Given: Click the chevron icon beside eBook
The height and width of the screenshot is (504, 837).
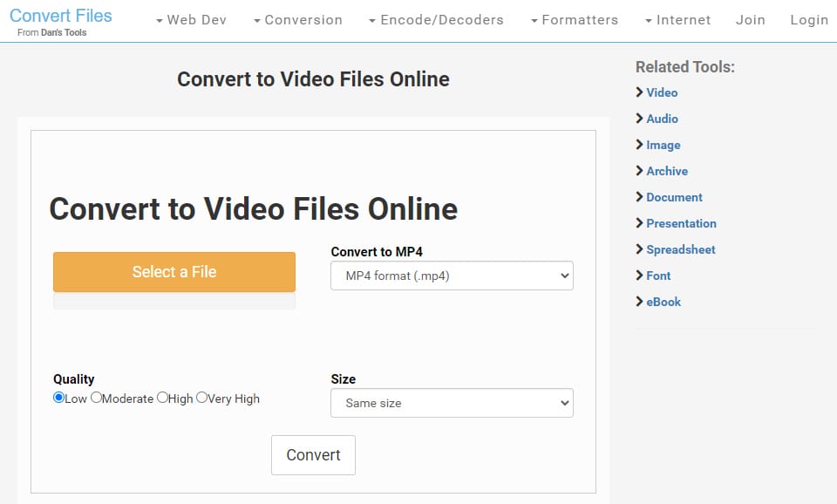Looking at the screenshot, I should (640, 302).
